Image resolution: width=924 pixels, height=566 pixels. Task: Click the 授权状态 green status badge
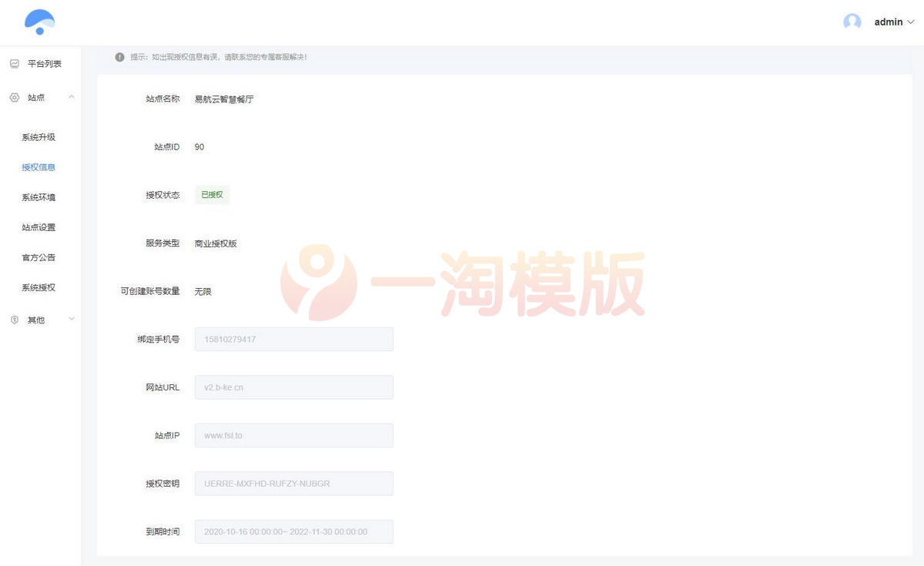pos(211,195)
